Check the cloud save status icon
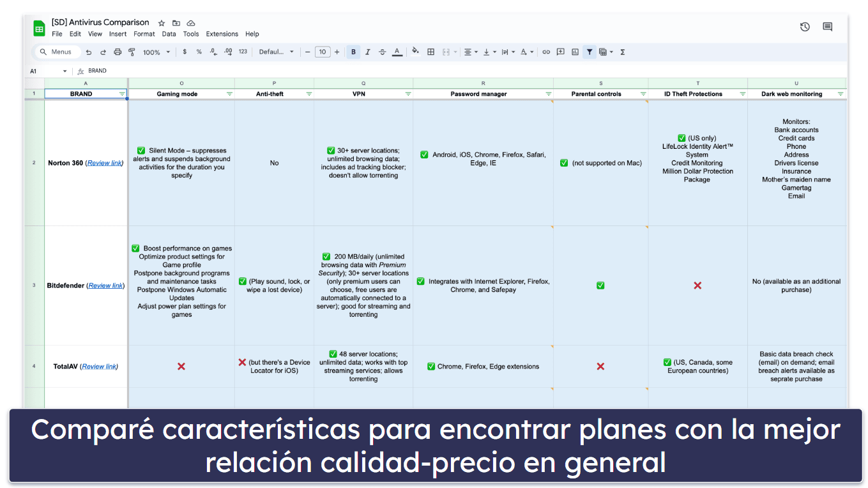Viewport: 868px width, 488px height. click(191, 23)
